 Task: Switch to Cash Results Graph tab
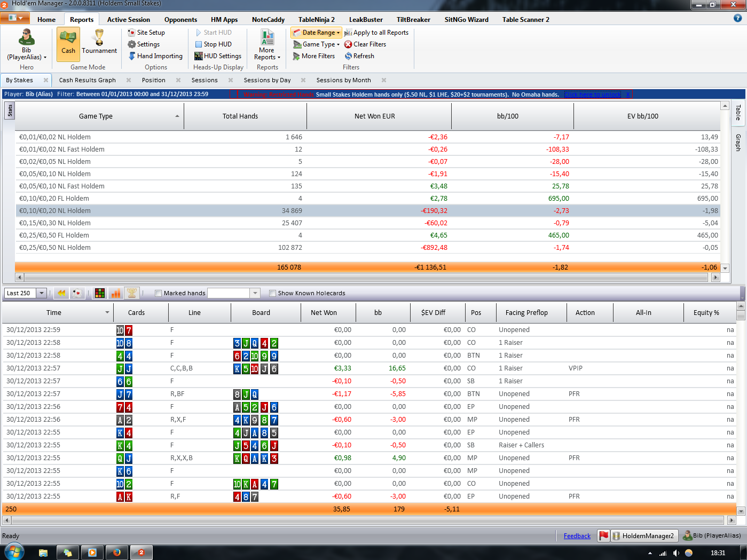click(x=88, y=80)
